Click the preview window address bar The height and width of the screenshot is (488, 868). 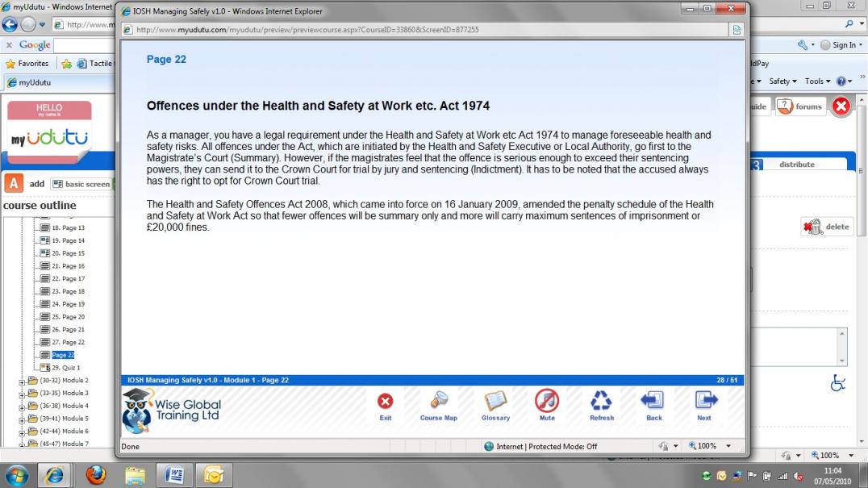426,30
